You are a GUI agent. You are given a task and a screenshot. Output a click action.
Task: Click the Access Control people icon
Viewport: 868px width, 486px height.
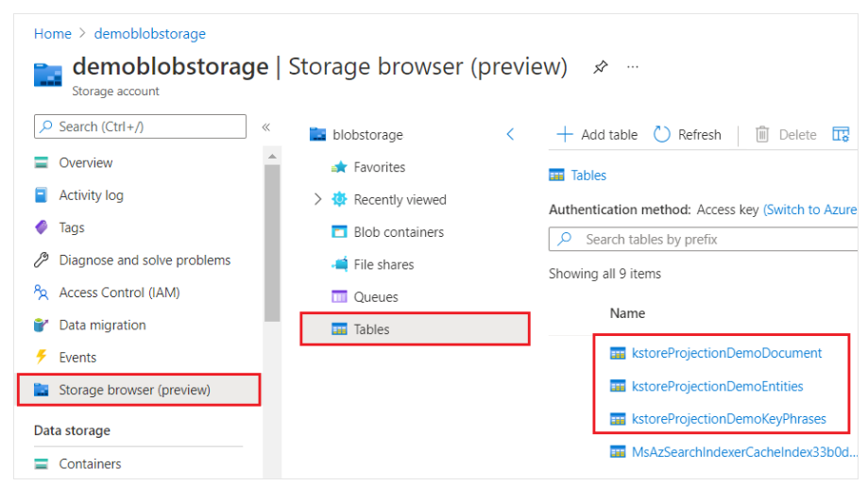(41, 293)
